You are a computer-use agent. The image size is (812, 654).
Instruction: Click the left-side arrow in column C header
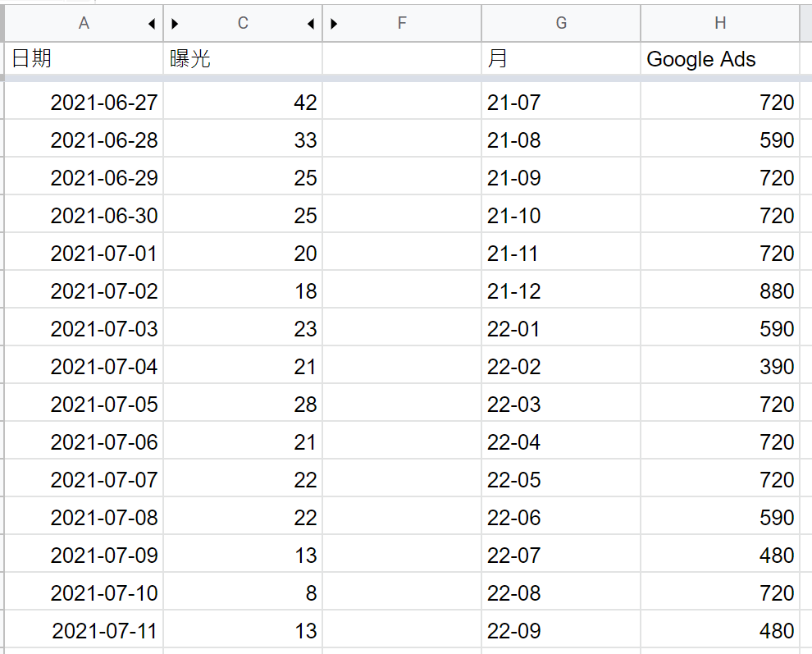point(175,24)
